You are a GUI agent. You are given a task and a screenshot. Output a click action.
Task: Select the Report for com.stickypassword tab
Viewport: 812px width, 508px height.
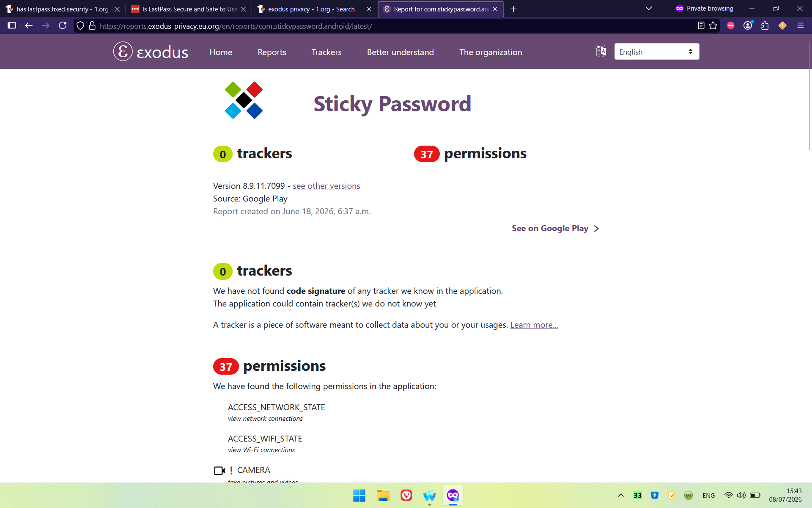442,9
